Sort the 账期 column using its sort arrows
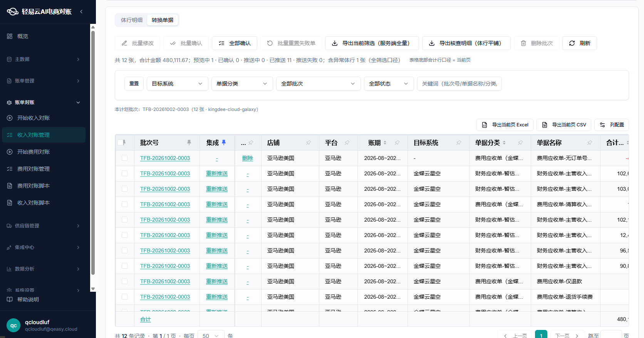The image size is (644, 338). (x=385, y=143)
